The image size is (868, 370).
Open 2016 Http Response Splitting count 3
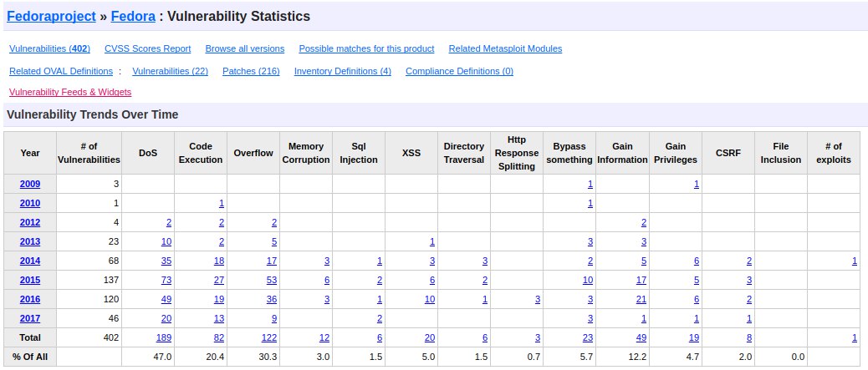coord(538,299)
